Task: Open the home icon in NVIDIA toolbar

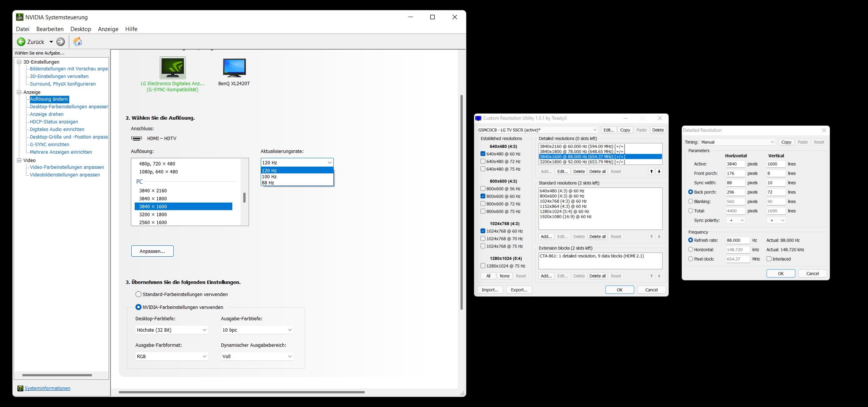Action: coord(78,42)
